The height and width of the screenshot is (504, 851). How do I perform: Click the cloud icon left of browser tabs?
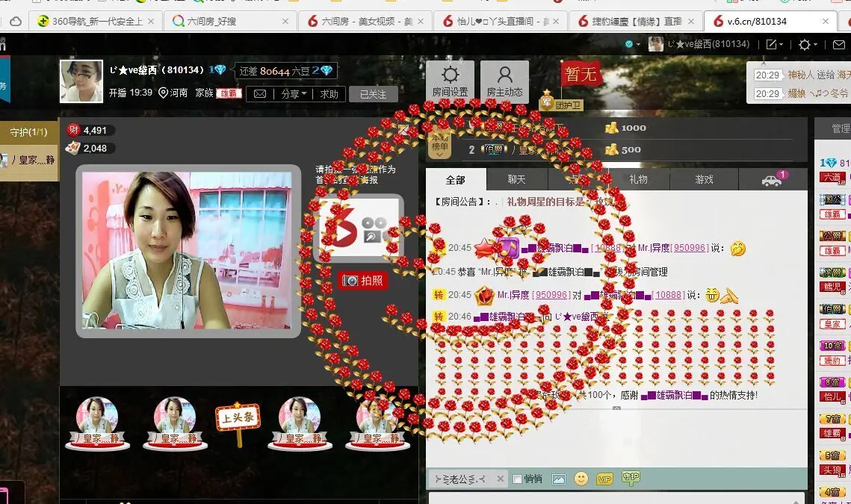[x=16, y=21]
